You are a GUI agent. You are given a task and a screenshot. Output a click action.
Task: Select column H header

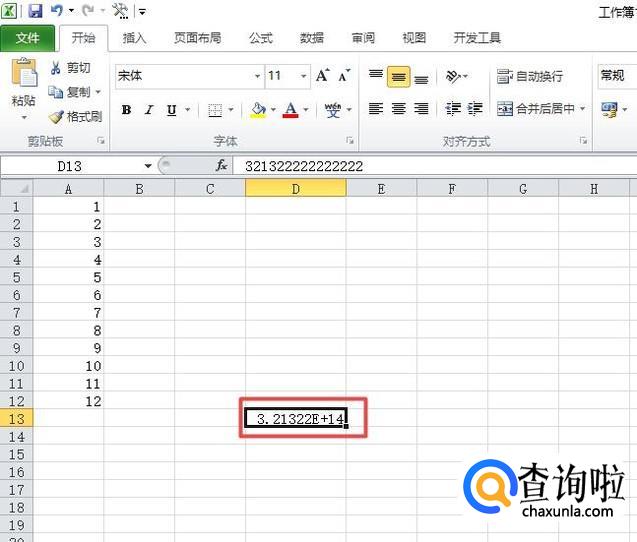(x=594, y=189)
